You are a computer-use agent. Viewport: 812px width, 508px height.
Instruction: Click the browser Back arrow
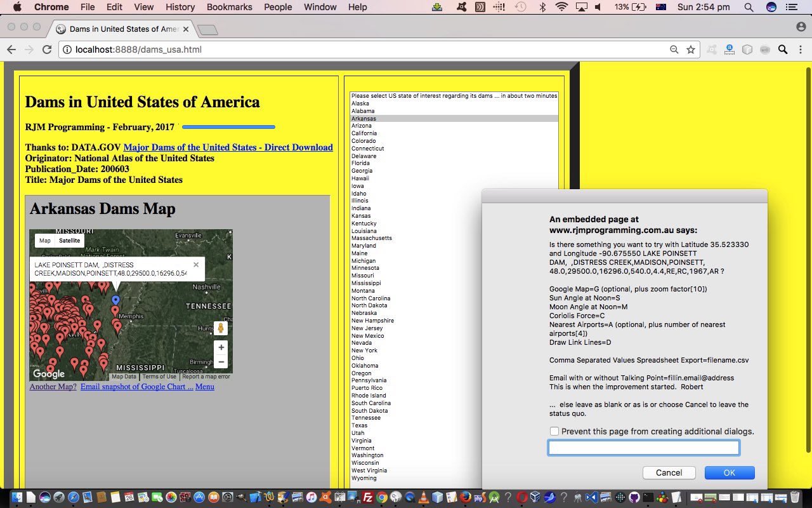pos(11,50)
